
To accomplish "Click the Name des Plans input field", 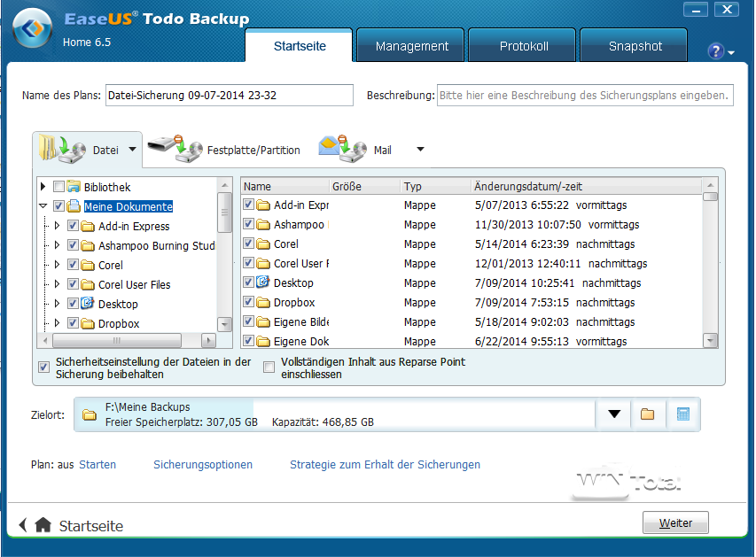I will pyautogui.click(x=230, y=95).
